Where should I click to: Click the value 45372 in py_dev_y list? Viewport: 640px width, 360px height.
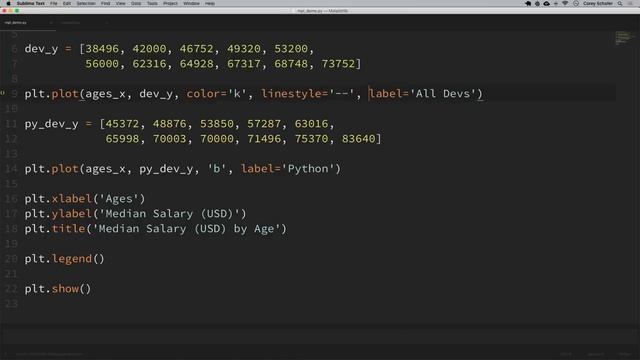coord(122,124)
